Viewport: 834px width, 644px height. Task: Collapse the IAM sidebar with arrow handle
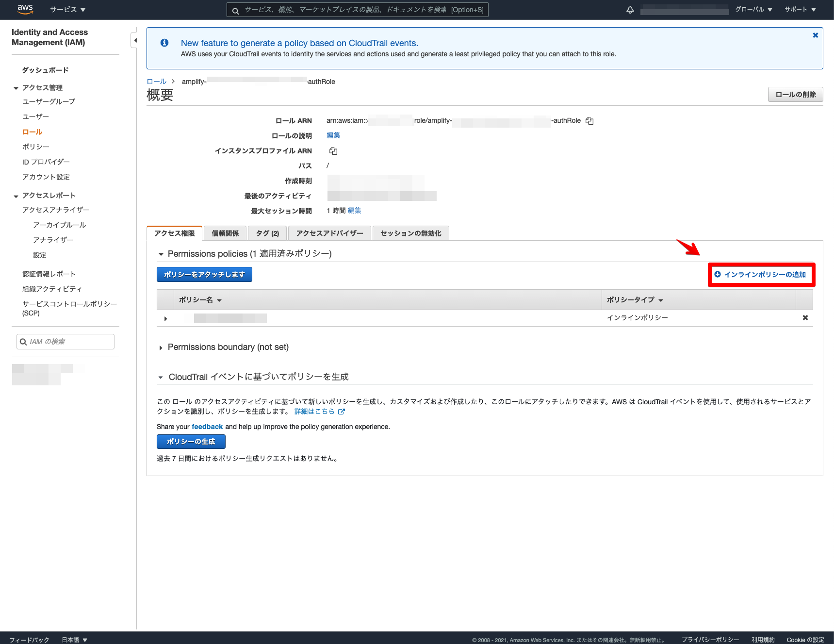tap(135, 40)
